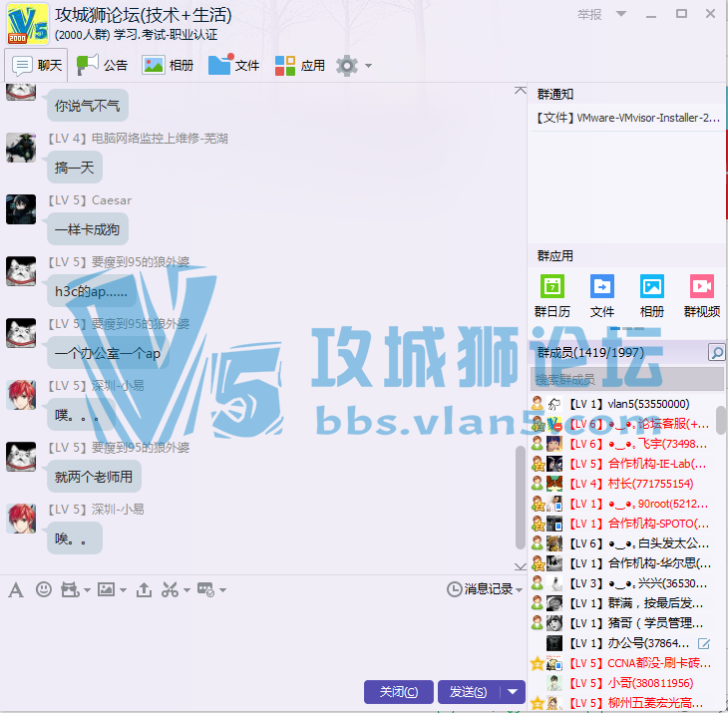Upload a file with upload icon

tap(144, 589)
